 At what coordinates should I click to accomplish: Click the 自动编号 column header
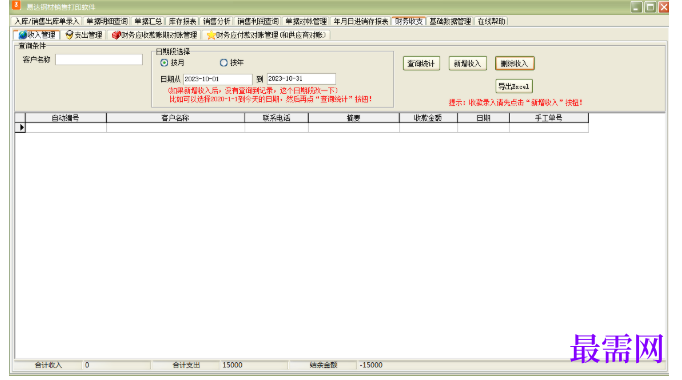pos(66,118)
